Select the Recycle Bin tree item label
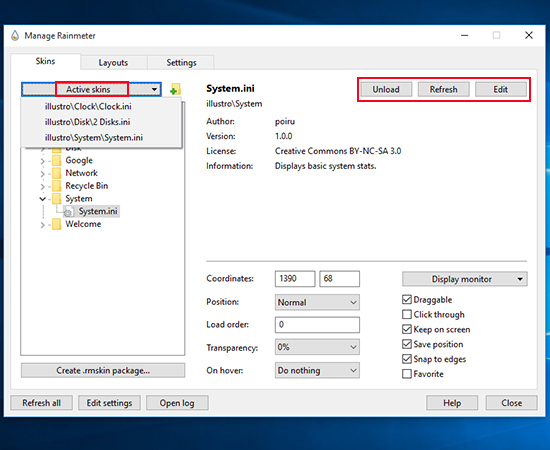The width and height of the screenshot is (550, 450). pyautogui.click(x=87, y=186)
